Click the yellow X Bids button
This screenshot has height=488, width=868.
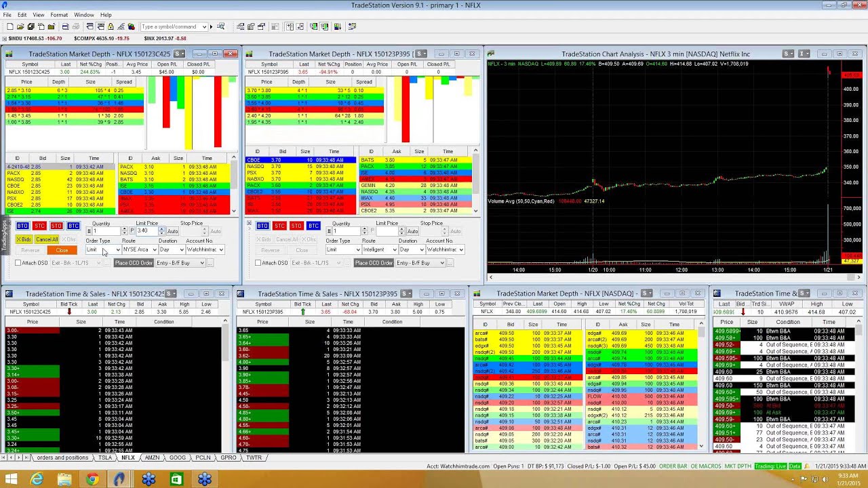click(24, 239)
